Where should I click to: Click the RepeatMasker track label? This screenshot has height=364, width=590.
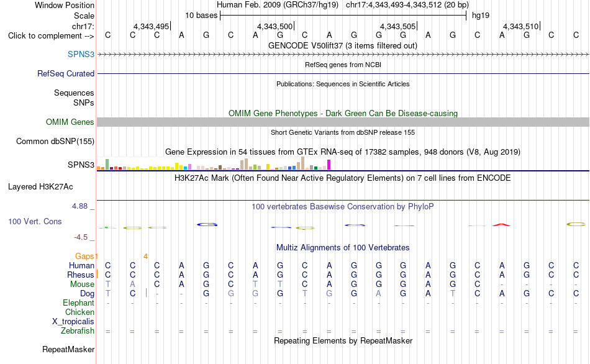pos(68,349)
